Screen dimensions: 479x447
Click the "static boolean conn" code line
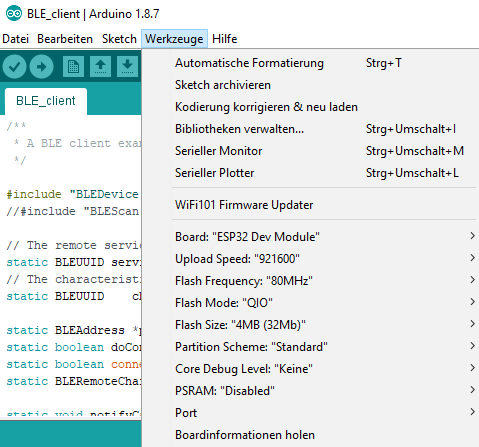[x=74, y=364]
